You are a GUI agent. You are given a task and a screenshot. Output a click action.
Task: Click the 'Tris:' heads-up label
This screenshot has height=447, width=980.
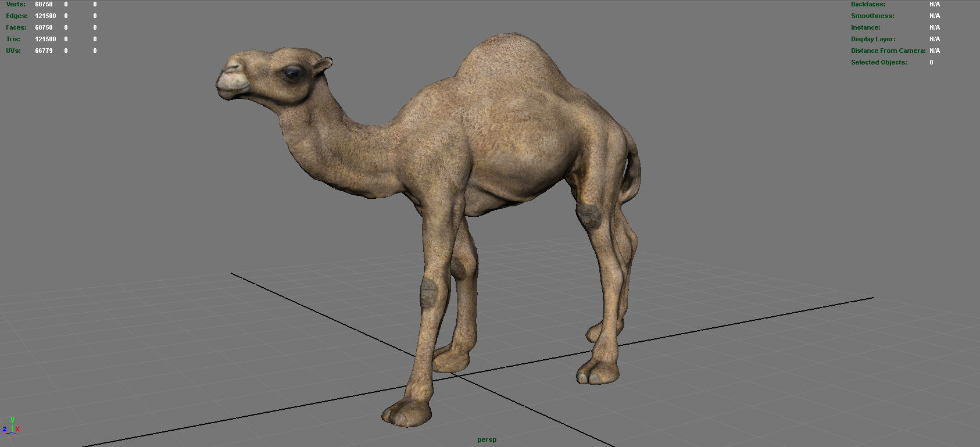tap(13, 39)
